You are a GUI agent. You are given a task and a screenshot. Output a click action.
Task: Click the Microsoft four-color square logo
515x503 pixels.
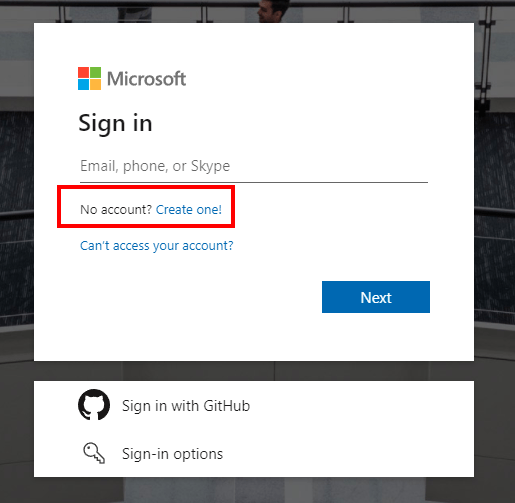[x=89, y=79]
